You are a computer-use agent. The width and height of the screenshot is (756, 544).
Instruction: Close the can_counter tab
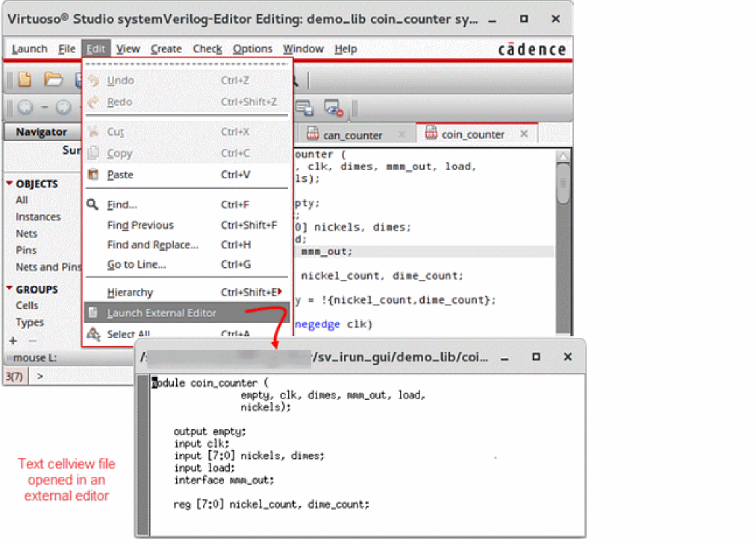tap(402, 134)
